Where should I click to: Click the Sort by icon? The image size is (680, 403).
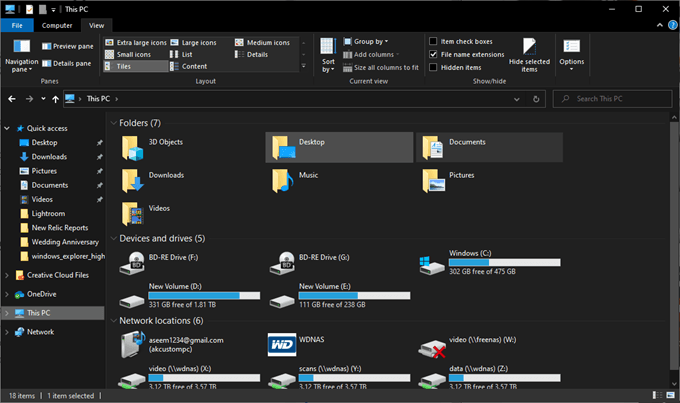pyautogui.click(x=328, y=47)
